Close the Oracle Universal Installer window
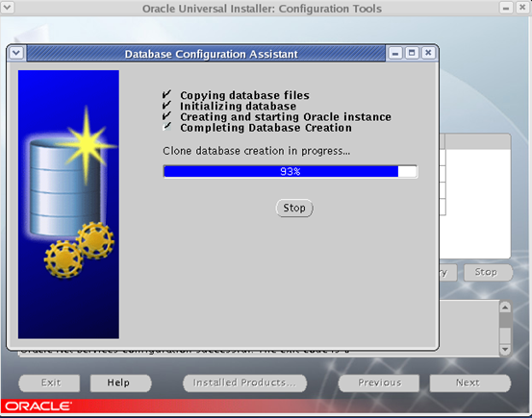Screen dimensions: 532x418 click(x=522, y=8)
